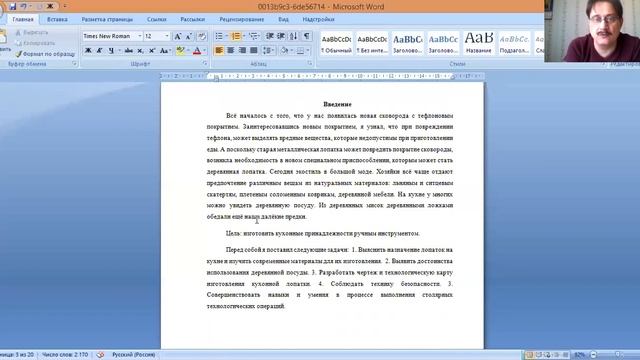Open the Главная ribbon tab
This screenshot has width=640, height=360.
[23, 19]
